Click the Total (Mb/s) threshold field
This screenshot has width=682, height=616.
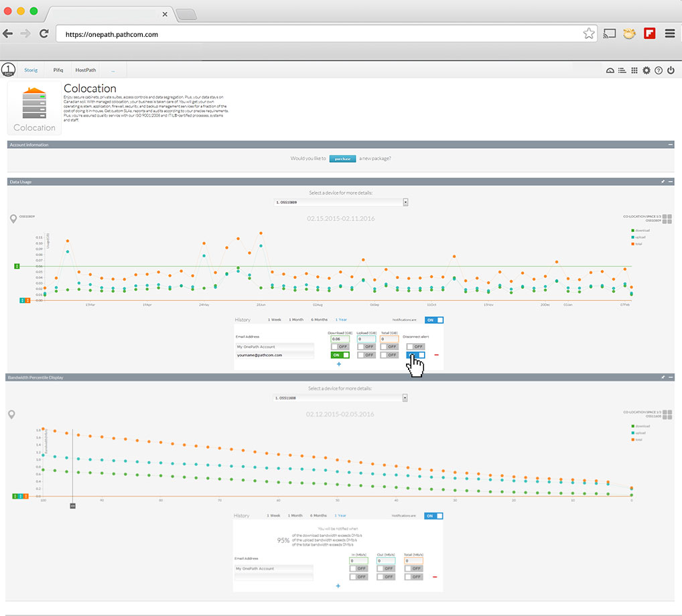click(413, 561)
